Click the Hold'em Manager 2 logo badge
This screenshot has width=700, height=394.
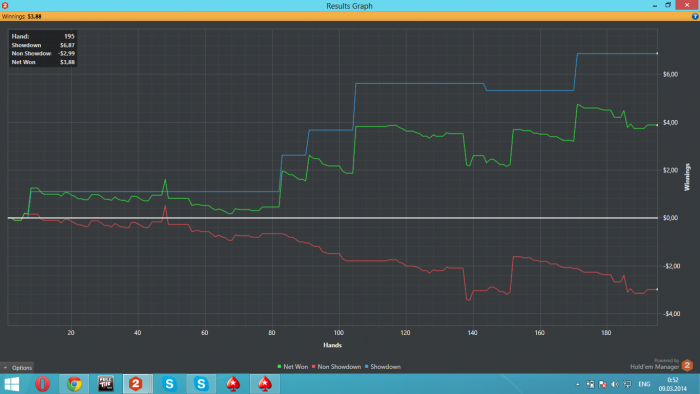click(x=687, y=365)
